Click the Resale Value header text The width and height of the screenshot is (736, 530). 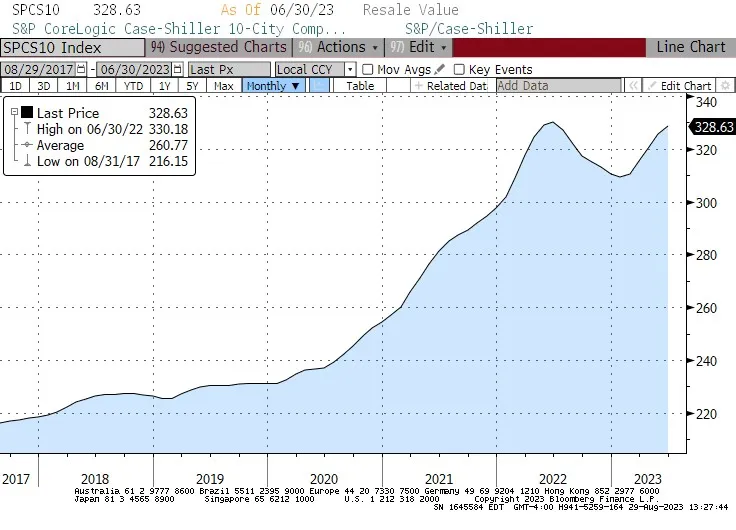pos(411,9)
